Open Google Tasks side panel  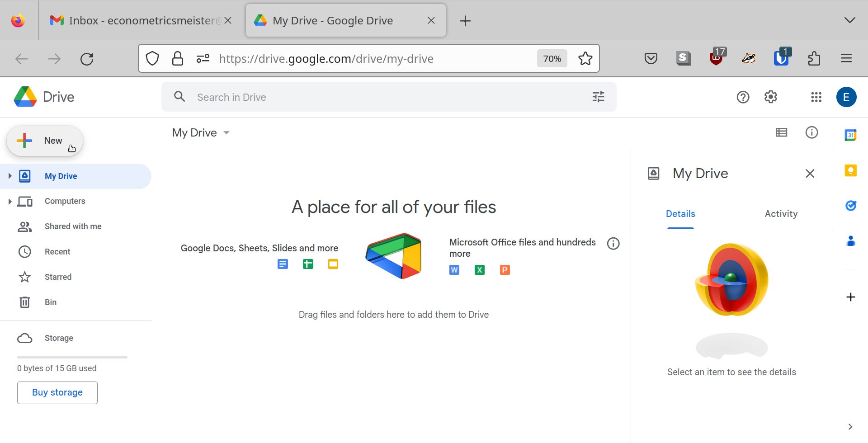851,206
